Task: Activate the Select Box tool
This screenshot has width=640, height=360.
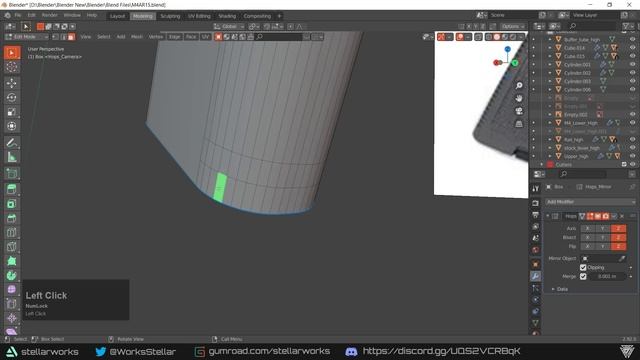Action: tap(12, 53)
